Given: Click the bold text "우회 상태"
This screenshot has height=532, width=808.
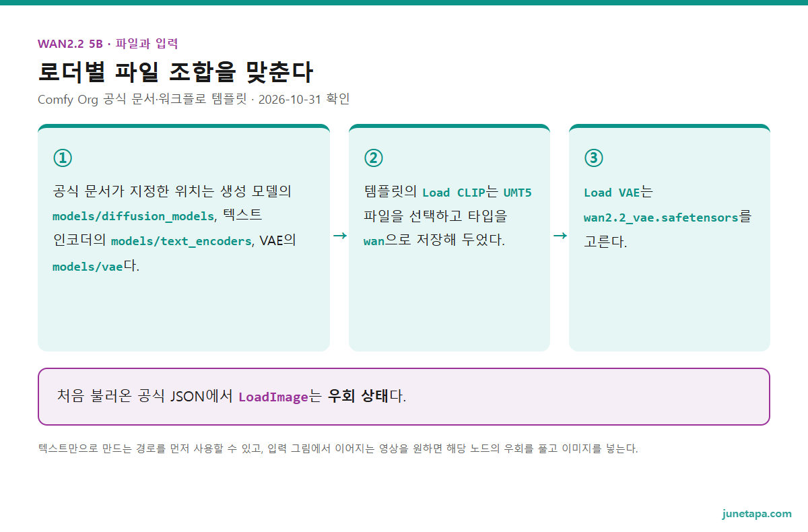Looking at the screenshot, I should [358, 396].
